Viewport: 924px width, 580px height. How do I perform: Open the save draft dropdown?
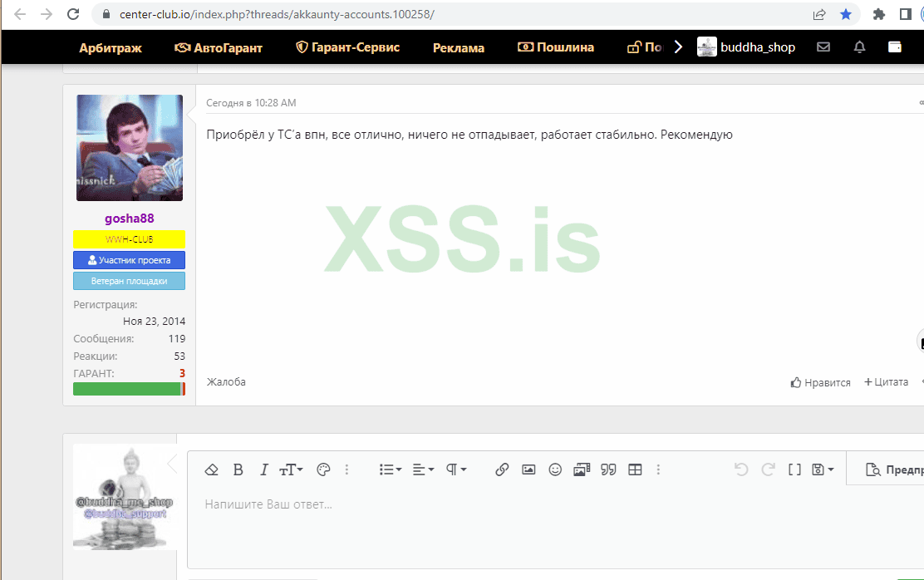click(x=823, y=469)
